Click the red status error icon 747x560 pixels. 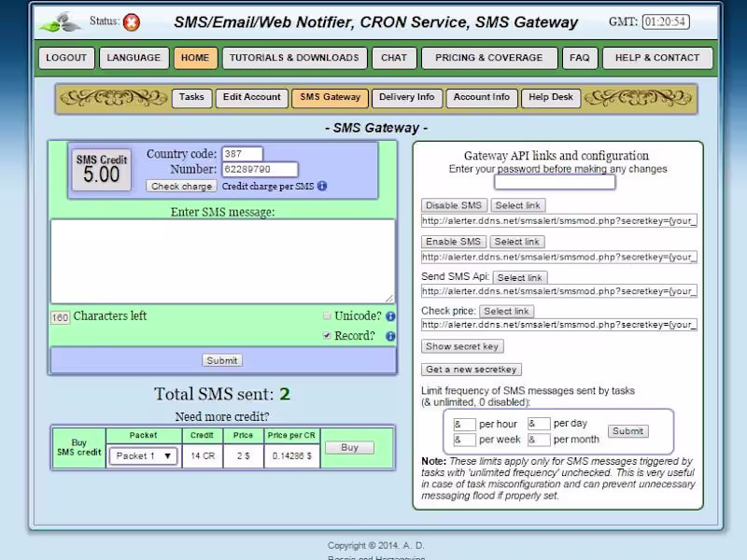tap(132, 21)
